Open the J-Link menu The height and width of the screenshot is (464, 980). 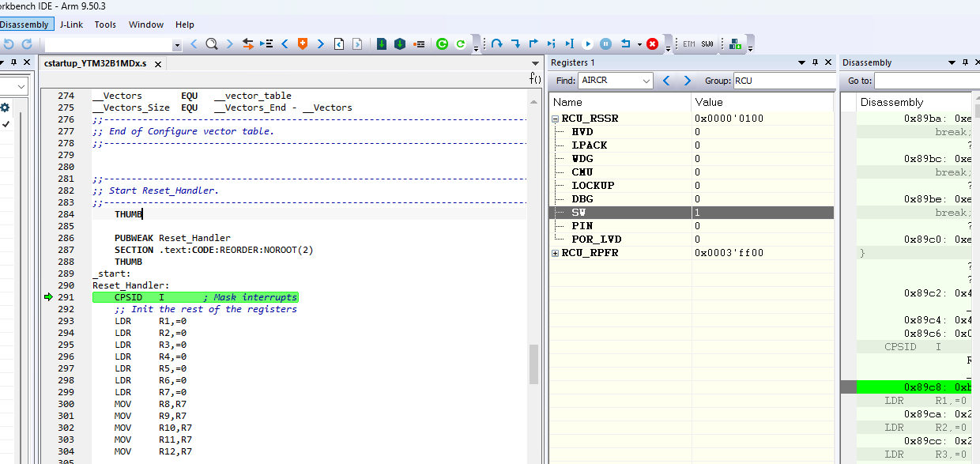pos(71,25)
